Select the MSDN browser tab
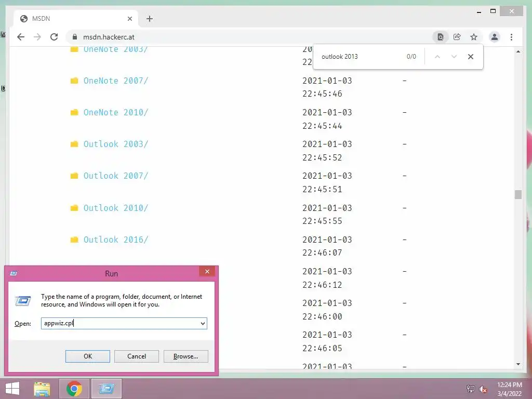This screenshot has width=532, height=399. 76,19
